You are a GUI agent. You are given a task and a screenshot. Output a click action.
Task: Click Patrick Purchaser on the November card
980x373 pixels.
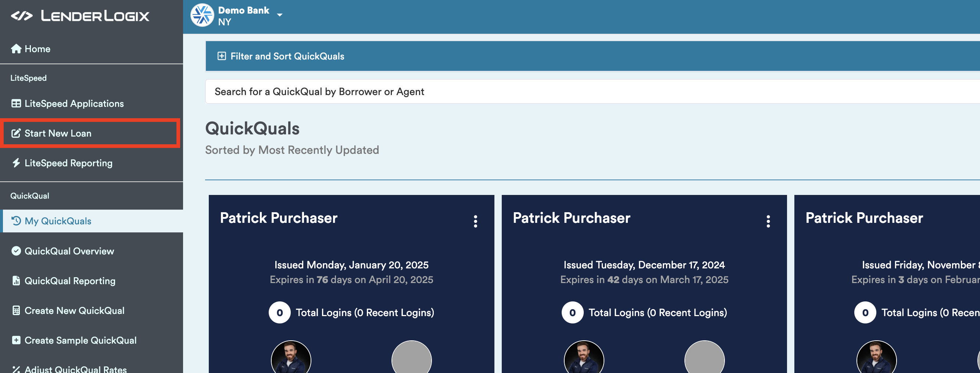[864, 218]
